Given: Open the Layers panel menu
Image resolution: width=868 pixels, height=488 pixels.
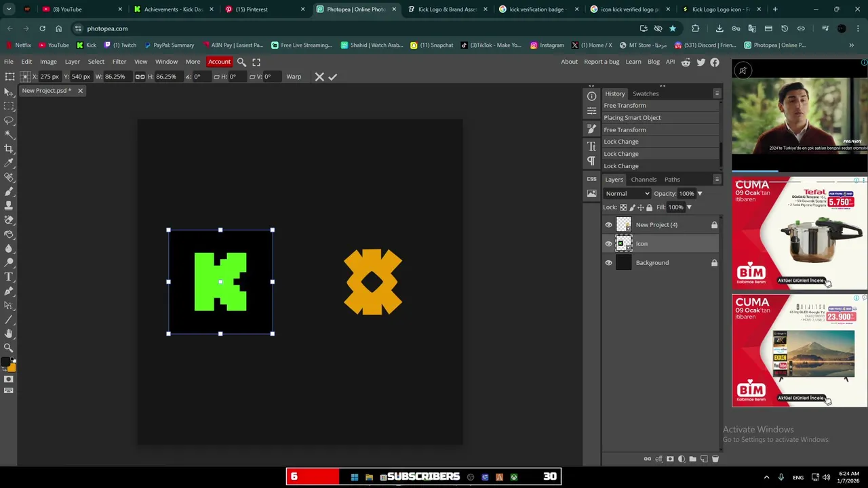Looking at the screenshot, I should (x=717, y=180).
